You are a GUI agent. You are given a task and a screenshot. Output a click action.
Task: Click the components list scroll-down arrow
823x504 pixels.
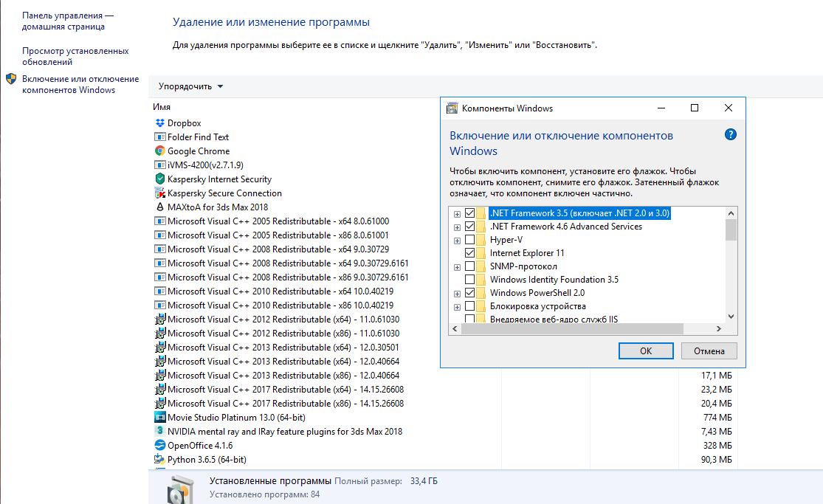pyautogui.click(x=731, y=317)
